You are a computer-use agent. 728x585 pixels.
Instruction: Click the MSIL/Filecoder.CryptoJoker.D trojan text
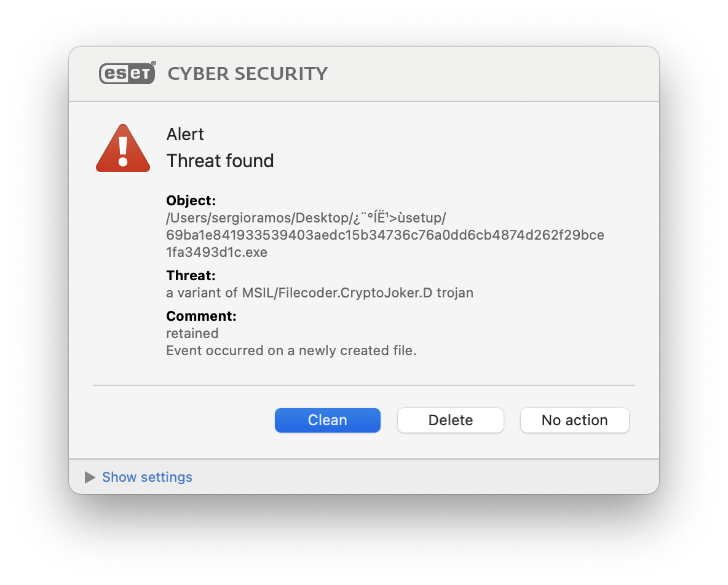pos(357,292)
